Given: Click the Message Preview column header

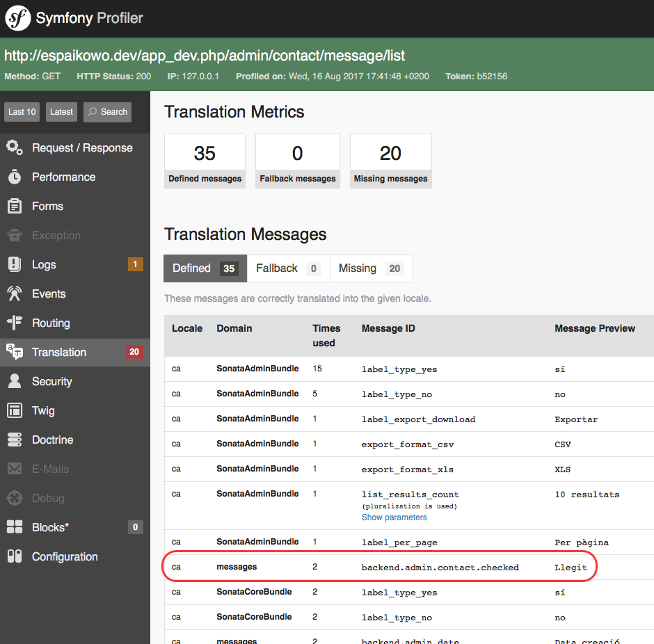Looking at the screenshot, I should coord(594,328).
